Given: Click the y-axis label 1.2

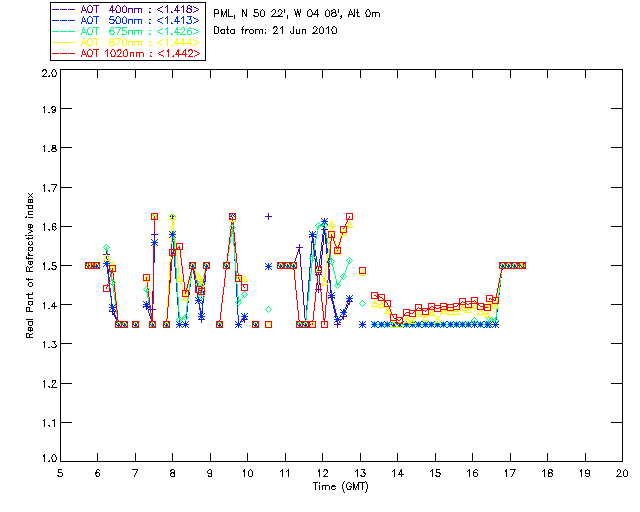Looking at the screenshot, I should (49, 384).
